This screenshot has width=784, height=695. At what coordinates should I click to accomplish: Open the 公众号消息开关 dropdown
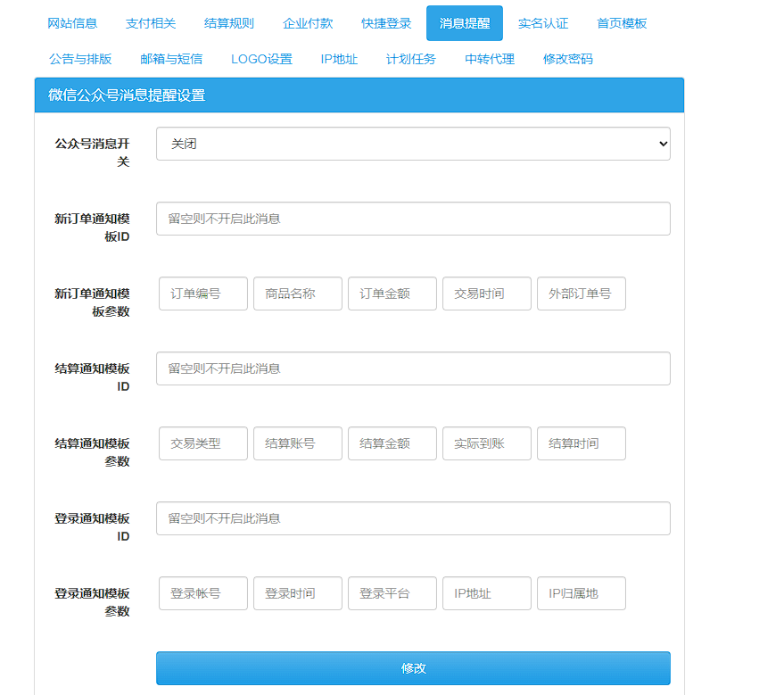413,143
